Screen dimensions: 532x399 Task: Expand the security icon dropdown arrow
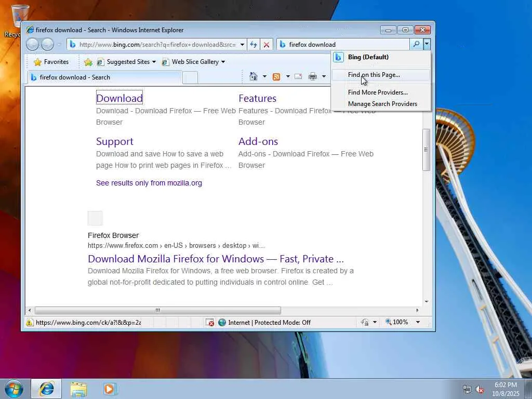pyautogui.click(x=375, y=322)
